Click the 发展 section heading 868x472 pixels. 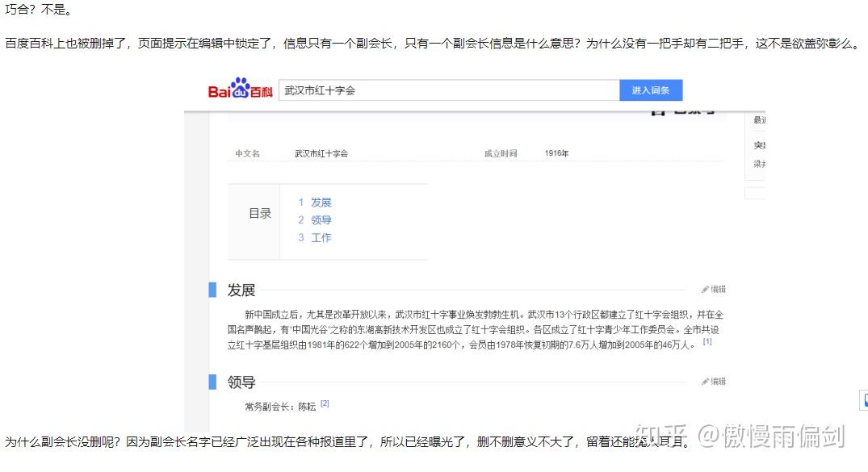pyautogui.click(x=241, y=290)
